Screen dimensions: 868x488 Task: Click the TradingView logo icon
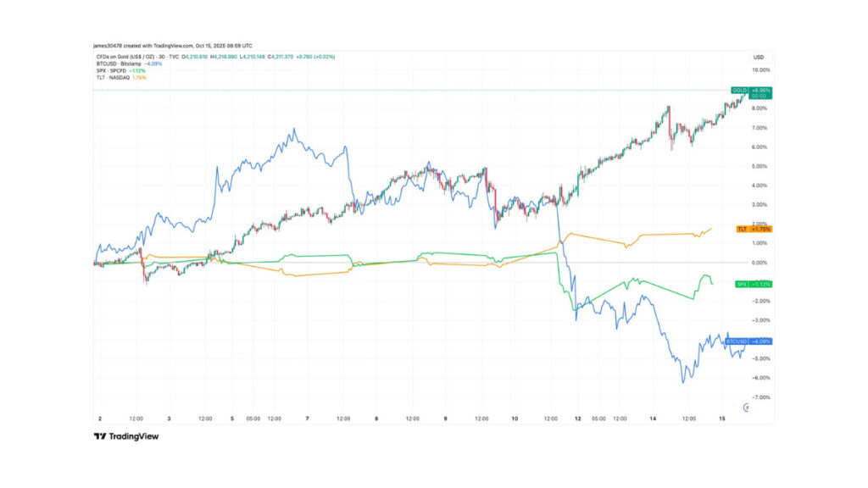tap(99, 436)
